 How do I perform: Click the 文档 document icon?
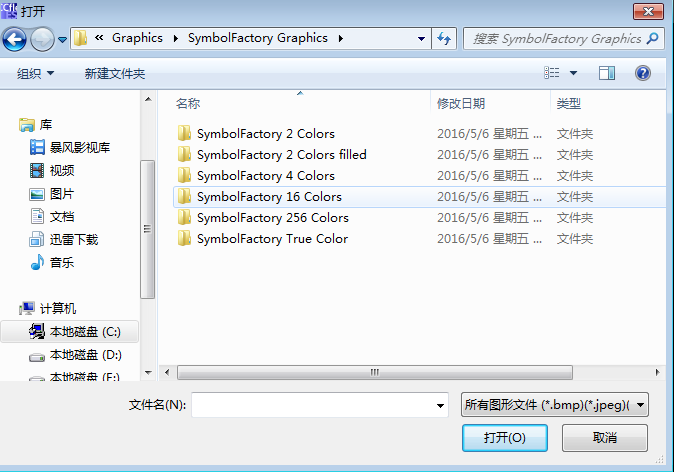[37, 216]
